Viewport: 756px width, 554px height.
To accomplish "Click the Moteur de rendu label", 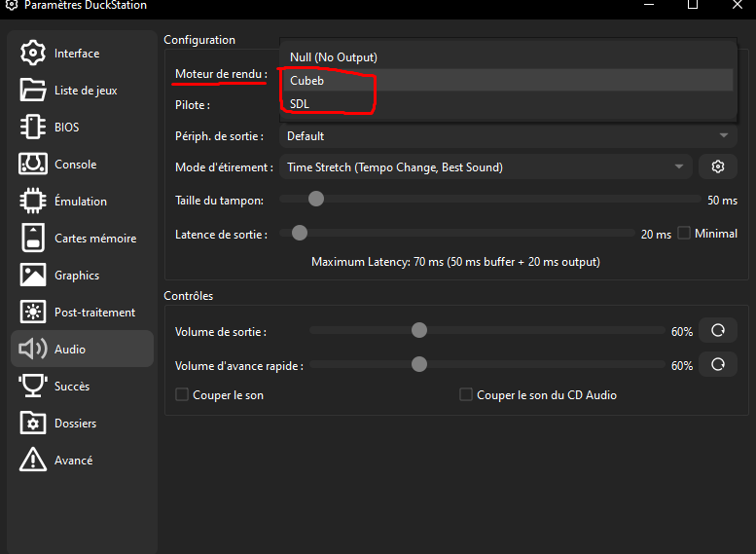I will [x=221, y=74].
